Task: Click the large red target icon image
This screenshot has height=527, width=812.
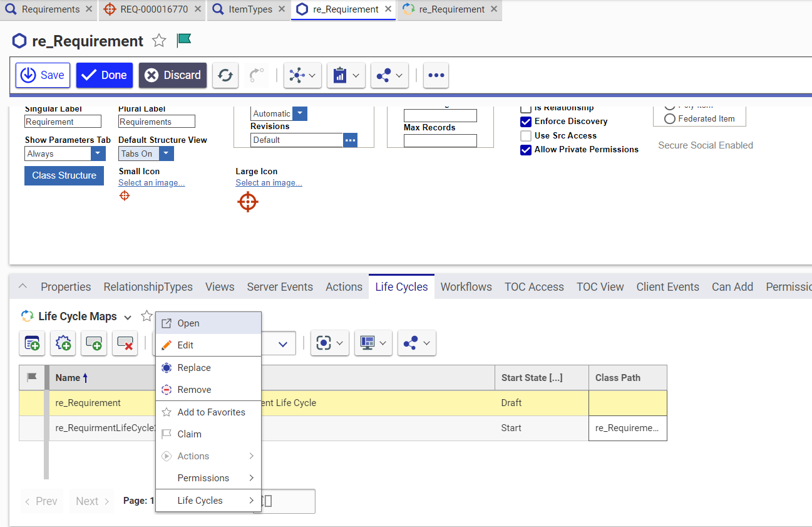Action: tap(248, 202)
